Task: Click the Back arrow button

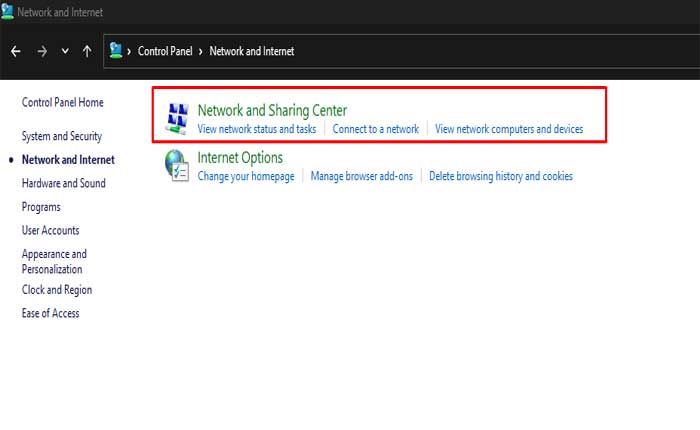Action: click(x=16, y=51)
